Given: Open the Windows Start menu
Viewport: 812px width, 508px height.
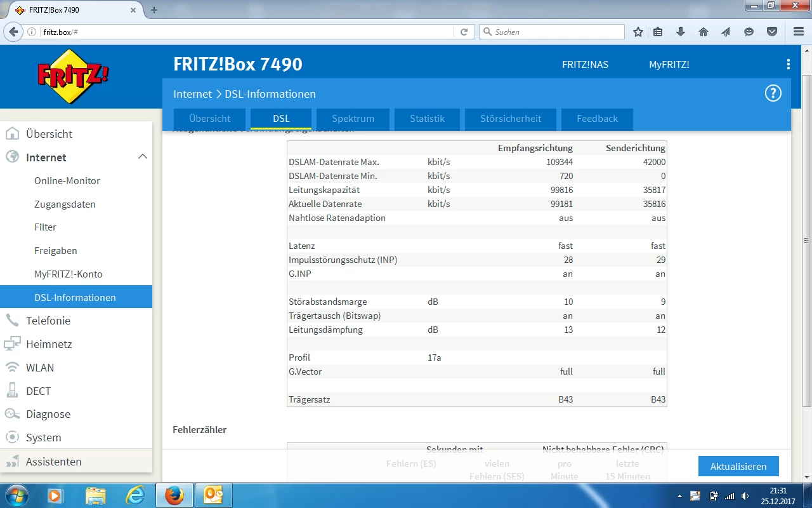Looking at the screenshot, I should click(16, 495).
